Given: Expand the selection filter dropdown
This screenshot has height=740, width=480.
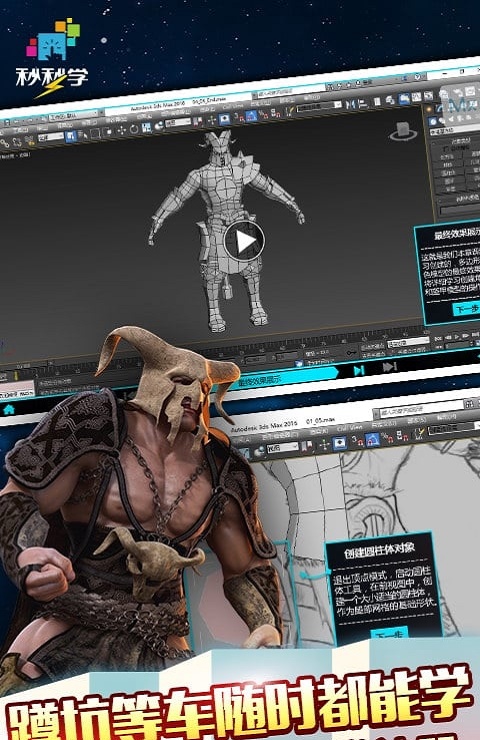Looking at the screenshot, I should tap(51, 137).
